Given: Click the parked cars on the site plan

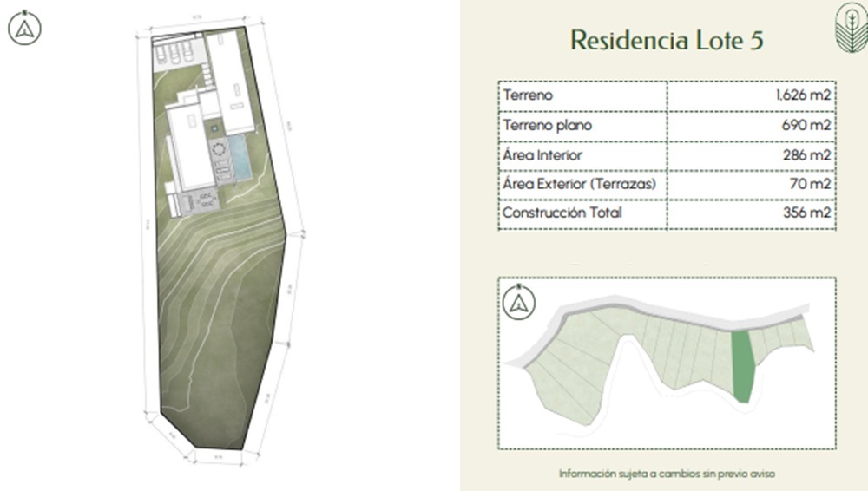Looking at the screenshot, I should point(171,56).
